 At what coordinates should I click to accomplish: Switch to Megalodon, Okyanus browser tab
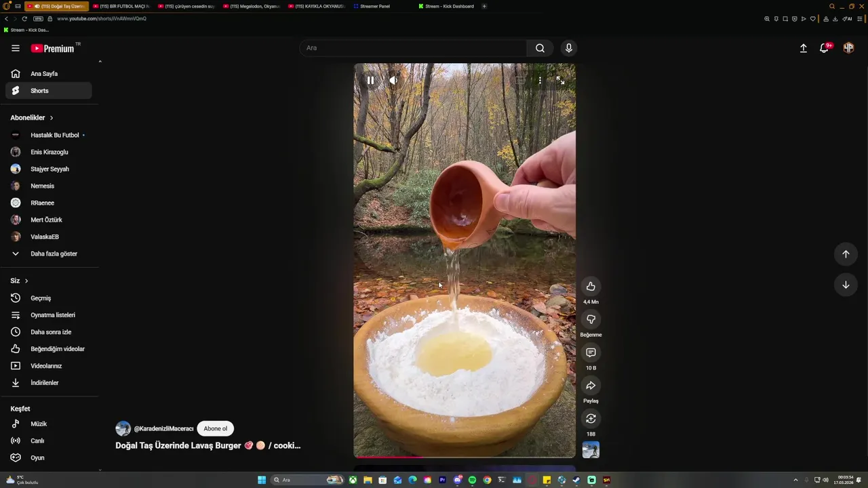pyautogui.click(x=252, y=6)
